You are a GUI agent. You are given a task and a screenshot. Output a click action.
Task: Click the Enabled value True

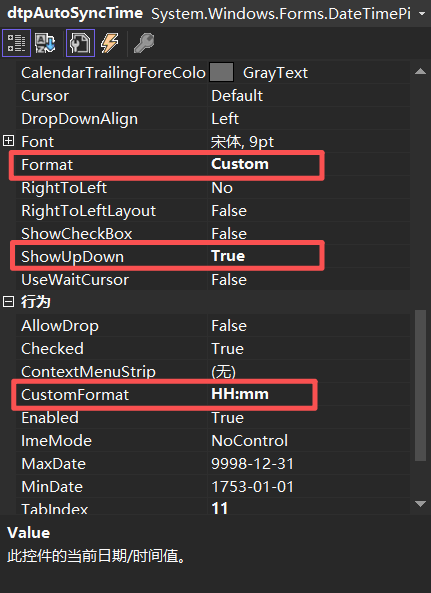pyautogui.click(x=227, y=418)
